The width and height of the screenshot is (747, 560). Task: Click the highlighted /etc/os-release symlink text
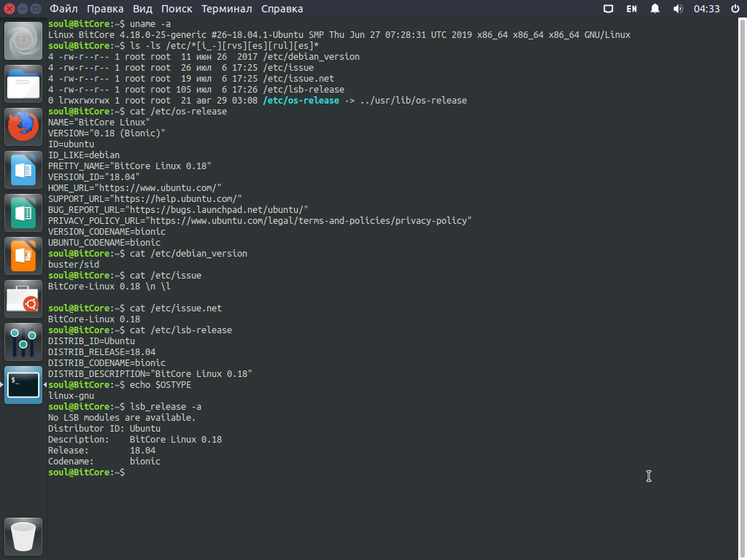point(301,101)
